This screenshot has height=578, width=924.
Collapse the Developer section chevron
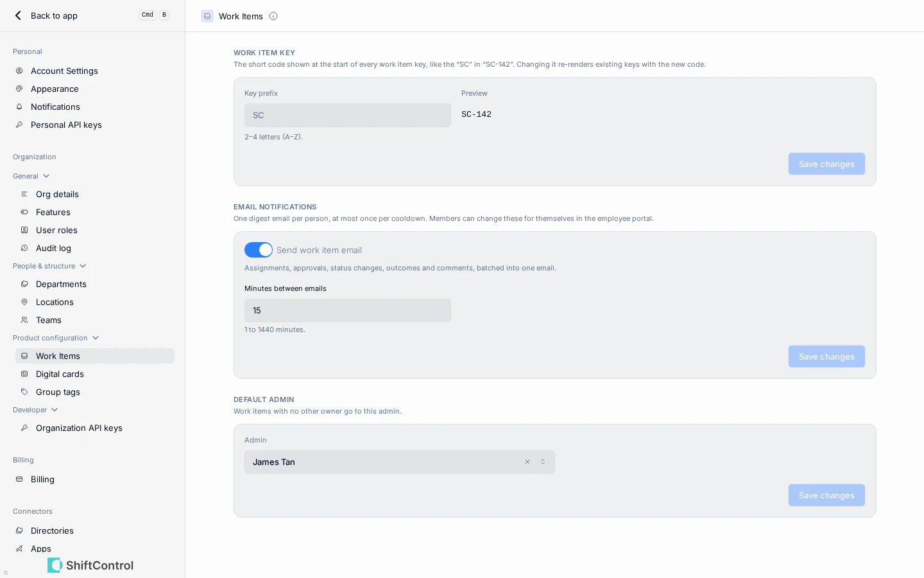pyautogui.click(x=55, y=410)
